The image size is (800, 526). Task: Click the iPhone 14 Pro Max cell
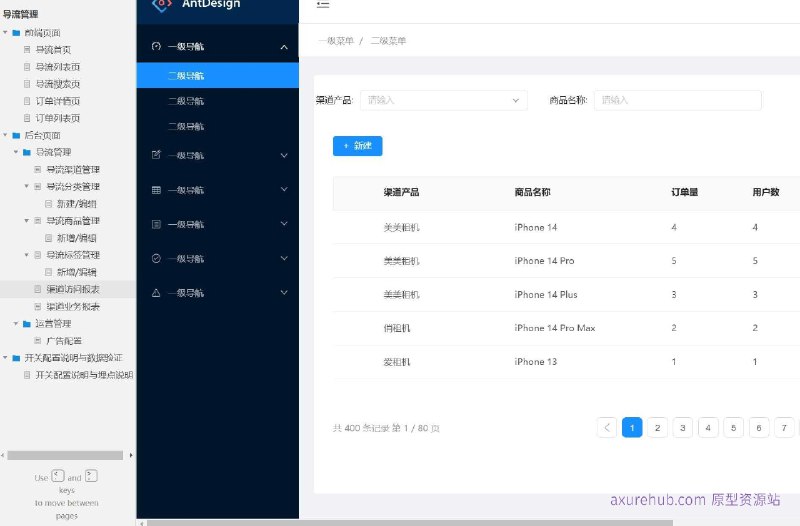click(x=555, y=328)
